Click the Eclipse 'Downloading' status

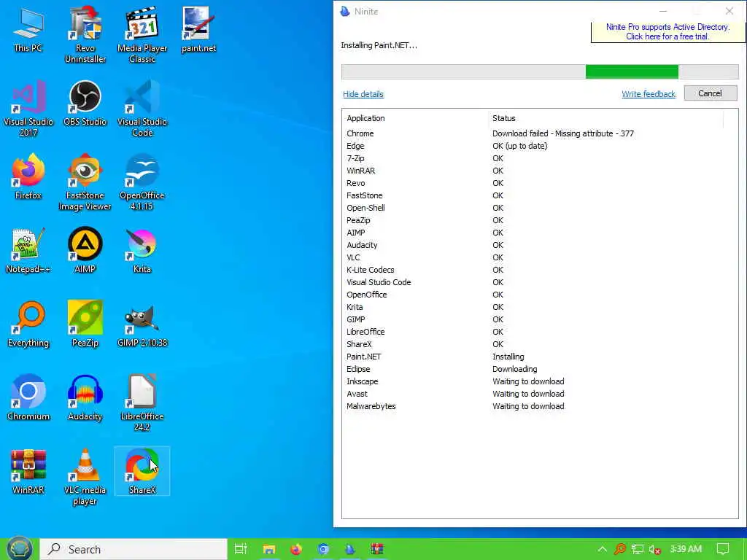pos(514,369)
